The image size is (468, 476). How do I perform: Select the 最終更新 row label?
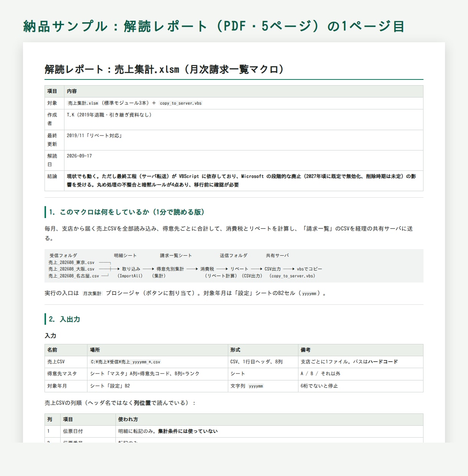click(x=52, y=140)
